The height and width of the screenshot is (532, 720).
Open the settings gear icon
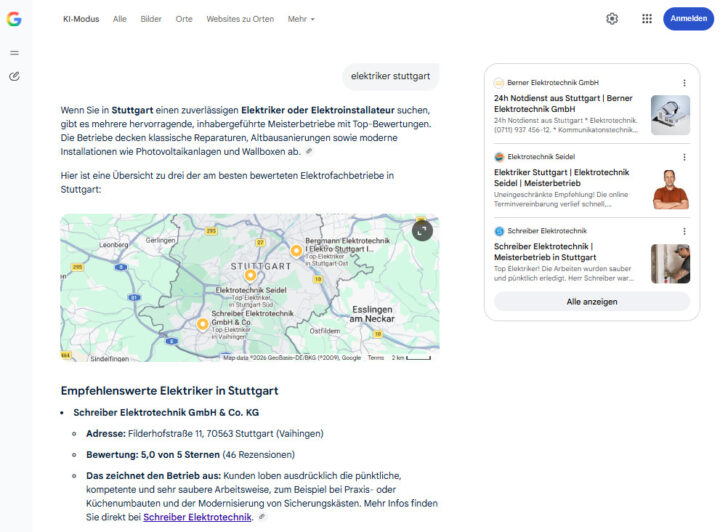[x=612, y=19]
